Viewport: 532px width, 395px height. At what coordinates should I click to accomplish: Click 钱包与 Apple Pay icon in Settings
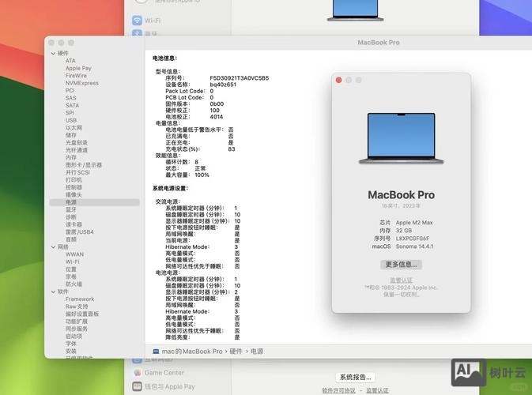click(137, 386)
